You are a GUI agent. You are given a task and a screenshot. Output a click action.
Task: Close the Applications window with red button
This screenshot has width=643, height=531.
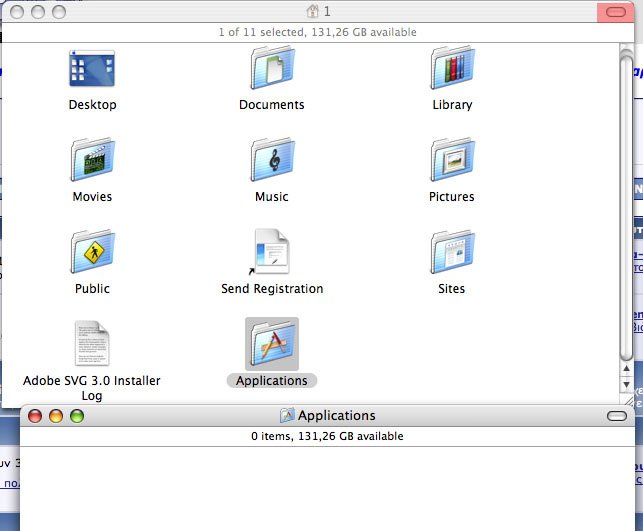(35, 416)
